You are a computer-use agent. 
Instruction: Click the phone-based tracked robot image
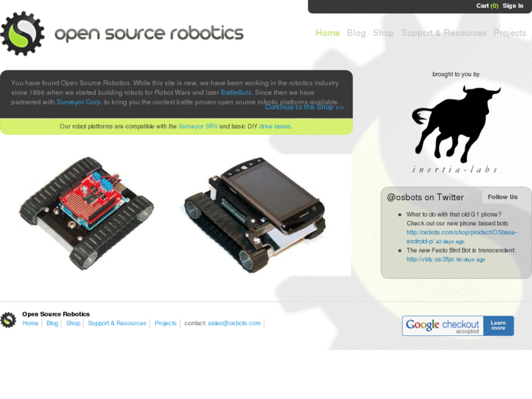point(255,215)
